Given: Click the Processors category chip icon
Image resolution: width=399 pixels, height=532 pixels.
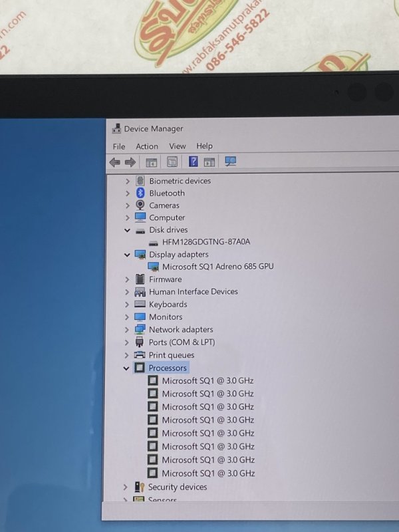Looking at the screenshot, I should click(140, 368).
